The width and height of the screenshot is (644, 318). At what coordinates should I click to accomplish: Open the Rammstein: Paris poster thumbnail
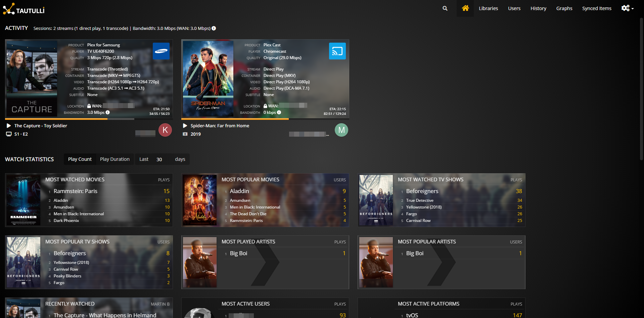coord(24,200)
